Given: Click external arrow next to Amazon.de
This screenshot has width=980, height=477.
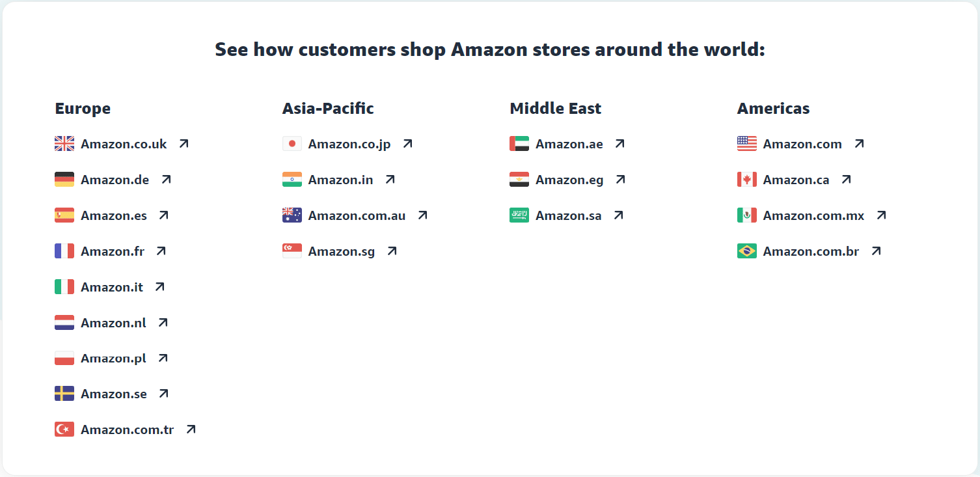Looking at the screenshot, I should point(166,180).
